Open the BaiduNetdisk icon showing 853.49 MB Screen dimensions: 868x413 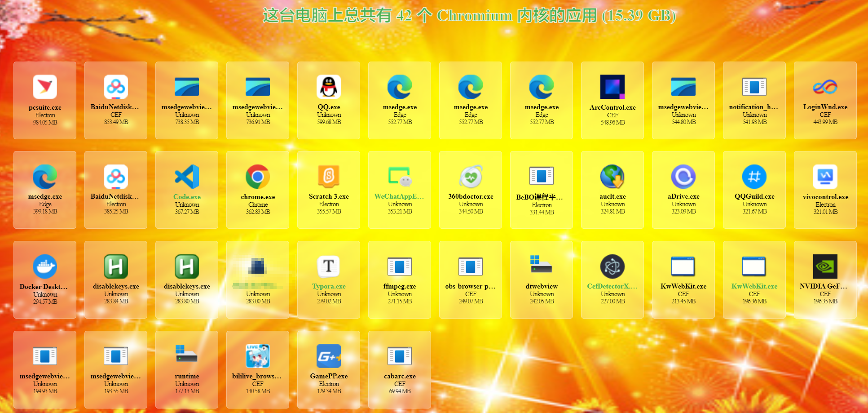116,87
